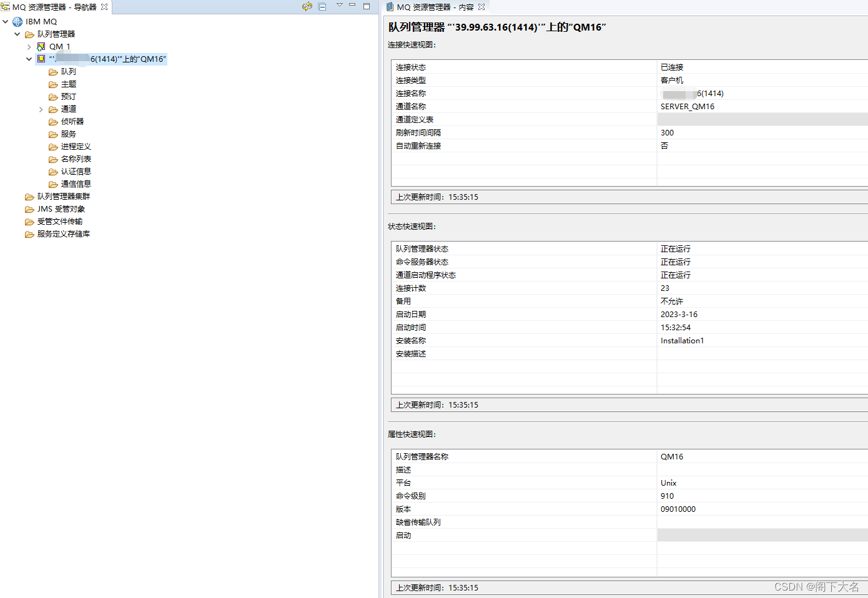Click the 预订 folder icon
The height and width of the screenshot is (598, 868).
(53, 97)
